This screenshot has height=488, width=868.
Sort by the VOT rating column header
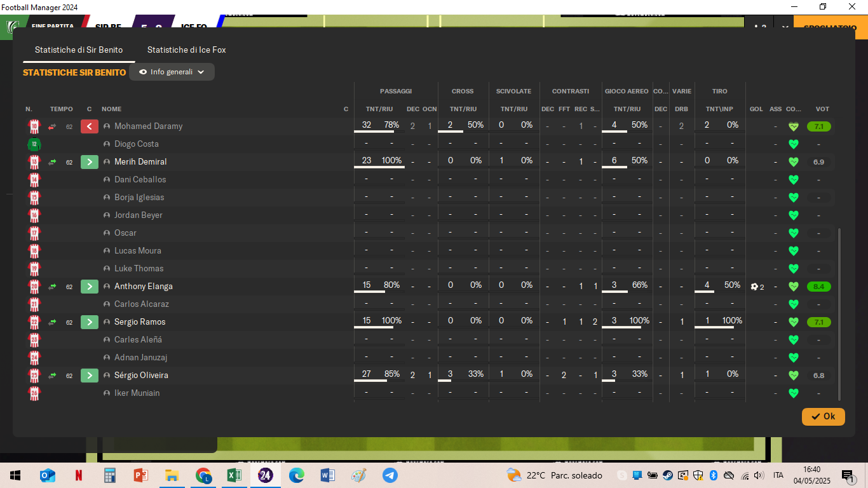point(822,109)
